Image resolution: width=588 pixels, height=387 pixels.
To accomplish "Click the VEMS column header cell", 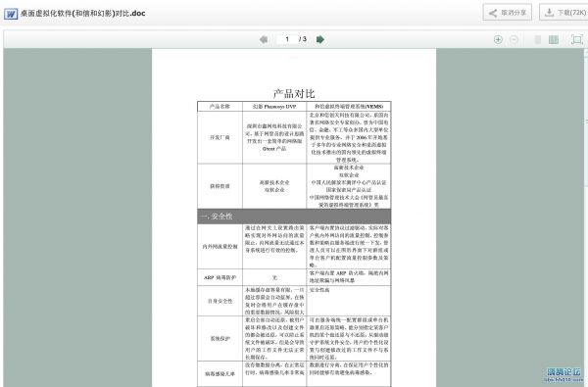I will 349,107.
